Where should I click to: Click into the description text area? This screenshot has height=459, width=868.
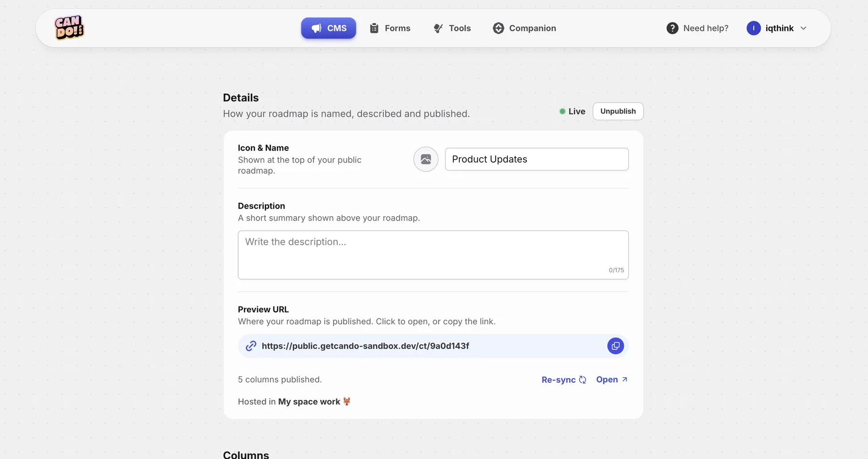[433, 255]
